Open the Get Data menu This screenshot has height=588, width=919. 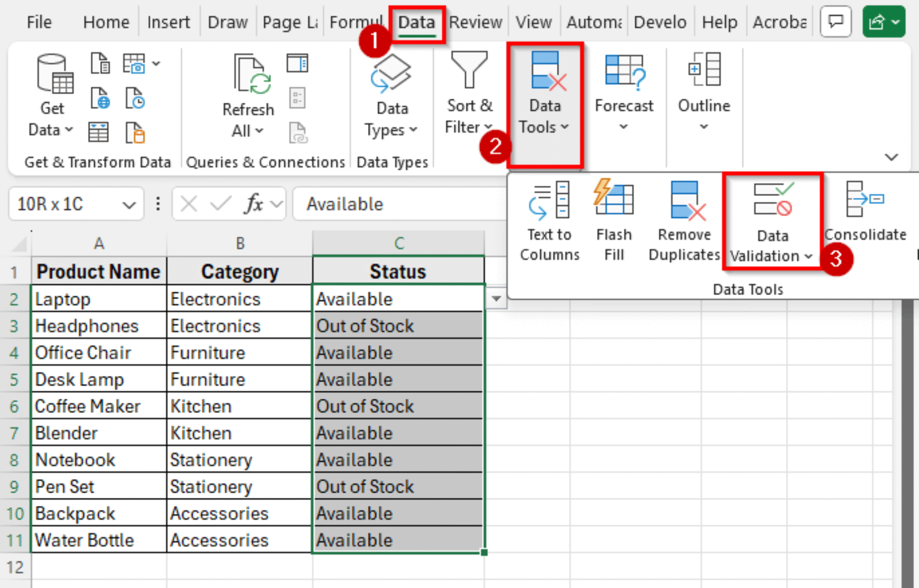tap(52, 96)
